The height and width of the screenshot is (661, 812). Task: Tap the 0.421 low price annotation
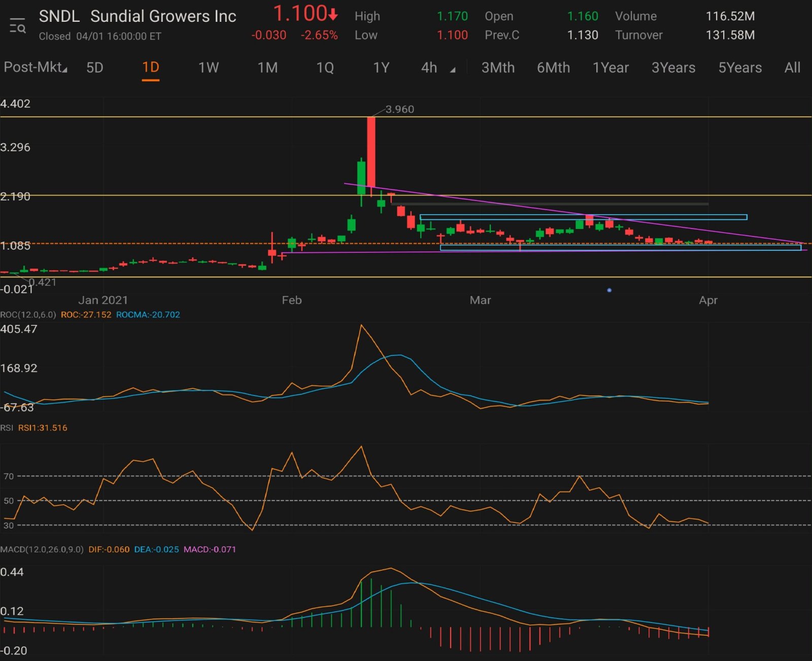[43, 282]
